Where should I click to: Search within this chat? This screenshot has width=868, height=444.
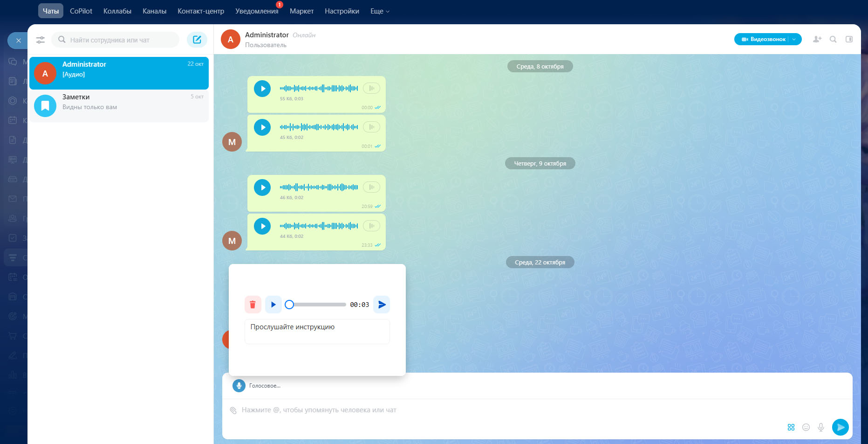tap(833, 39)
